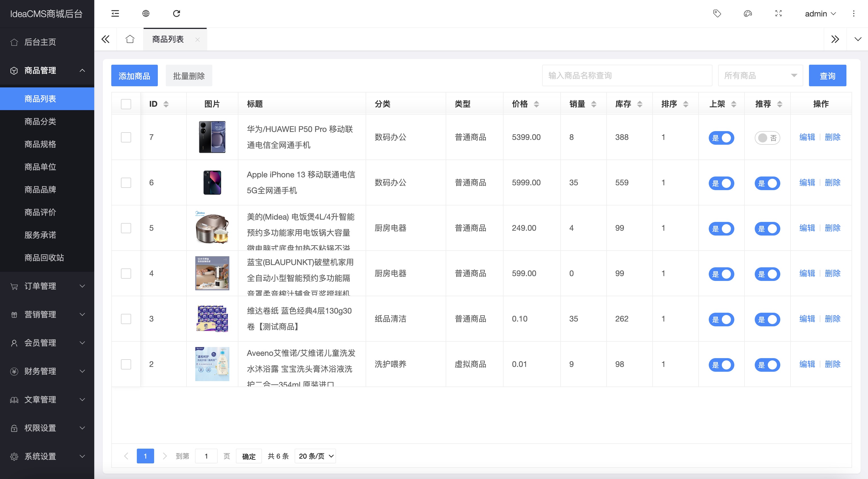The image size is (868, 479).
Task: Open the website globe icon
Action: click(146, 13)
